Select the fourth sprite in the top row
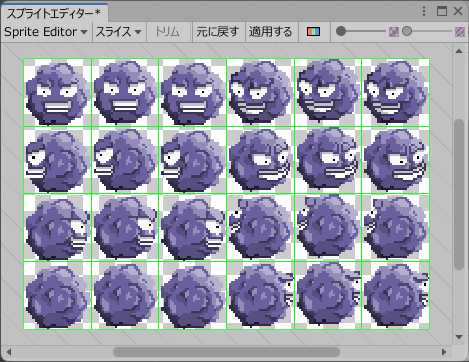Viewport: 469px width, 362px height. 260,93
